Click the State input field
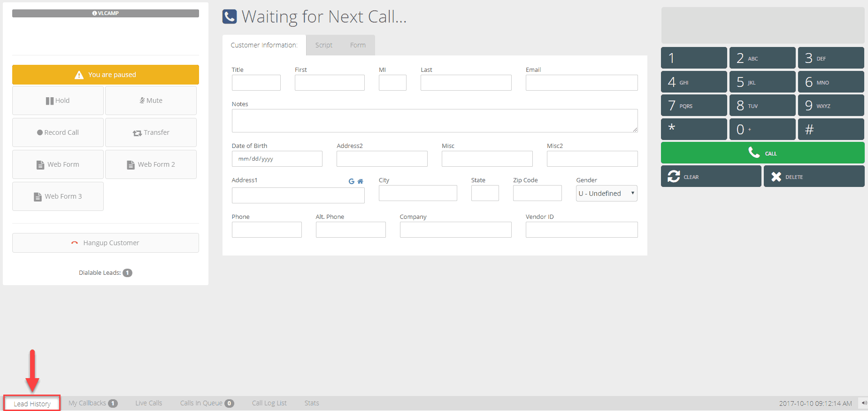 485,193
